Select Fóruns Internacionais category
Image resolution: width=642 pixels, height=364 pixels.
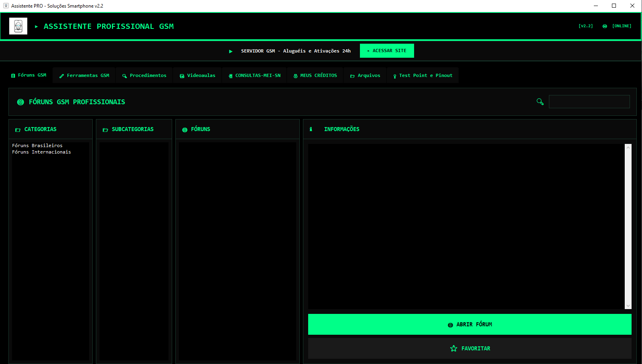41,152
